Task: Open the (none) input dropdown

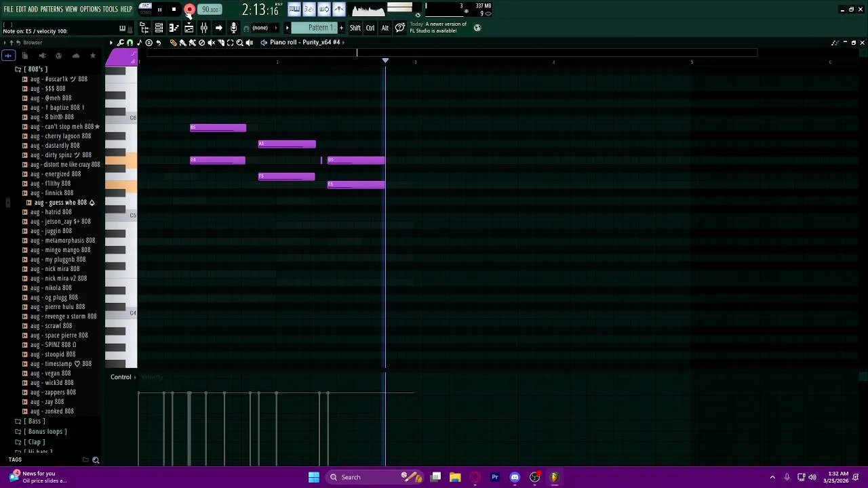Action: point(265,28)
